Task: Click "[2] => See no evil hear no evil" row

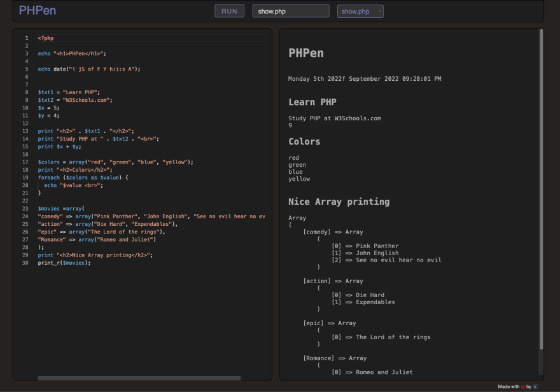Action: 386,260
